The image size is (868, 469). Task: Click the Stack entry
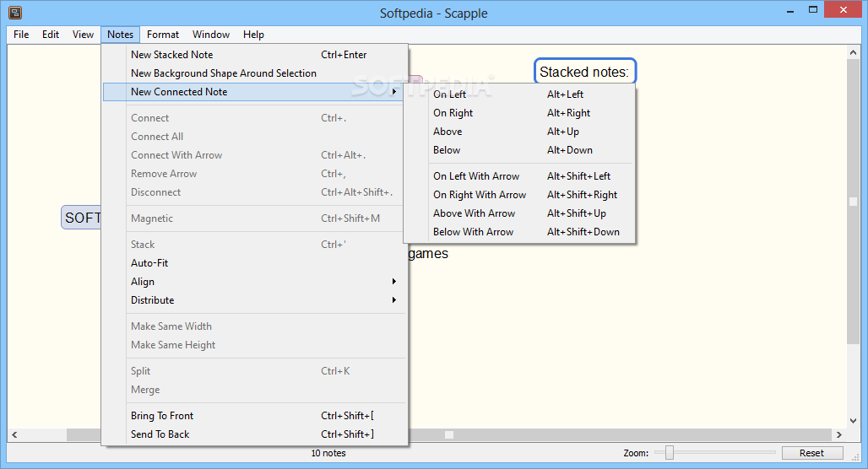[255, 245]
